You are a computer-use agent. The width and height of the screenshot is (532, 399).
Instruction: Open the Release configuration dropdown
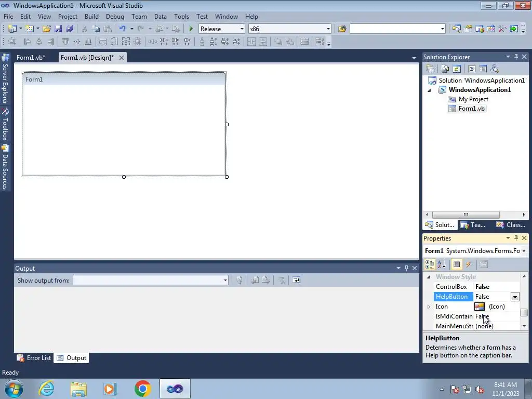click(242, 29)
